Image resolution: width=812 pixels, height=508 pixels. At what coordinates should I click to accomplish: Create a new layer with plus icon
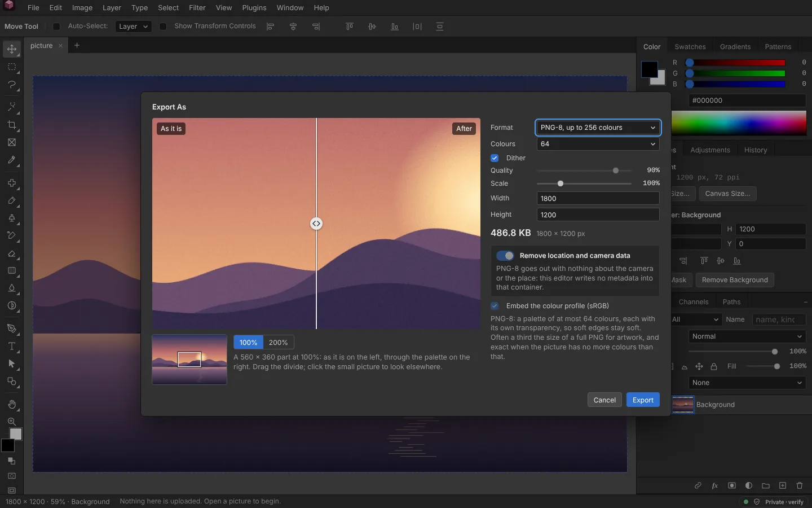(783, 485)
